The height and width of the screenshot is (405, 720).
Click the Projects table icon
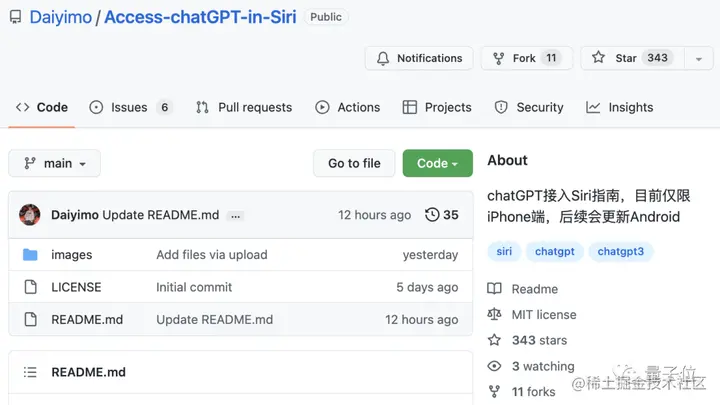click(x=410, y=107)
